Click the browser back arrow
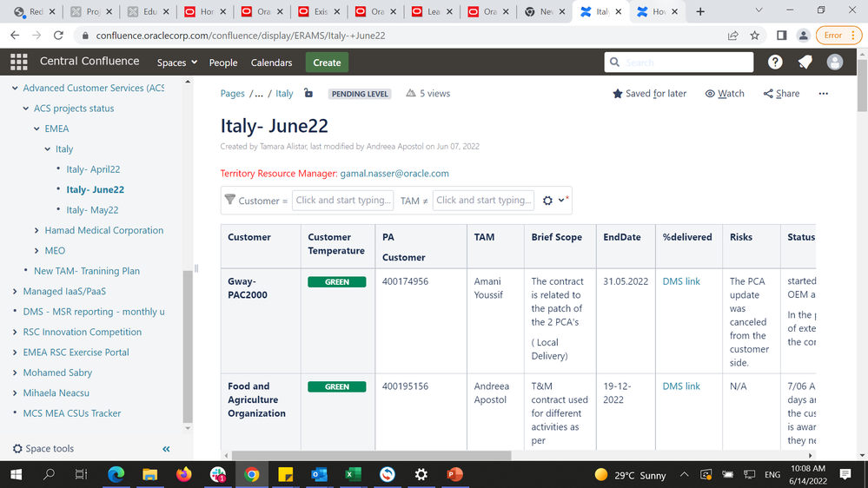868x488 pixels. 15,36
